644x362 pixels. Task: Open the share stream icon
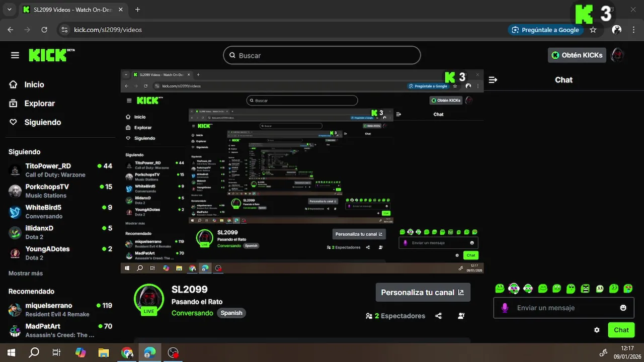[x=439, y=316]
